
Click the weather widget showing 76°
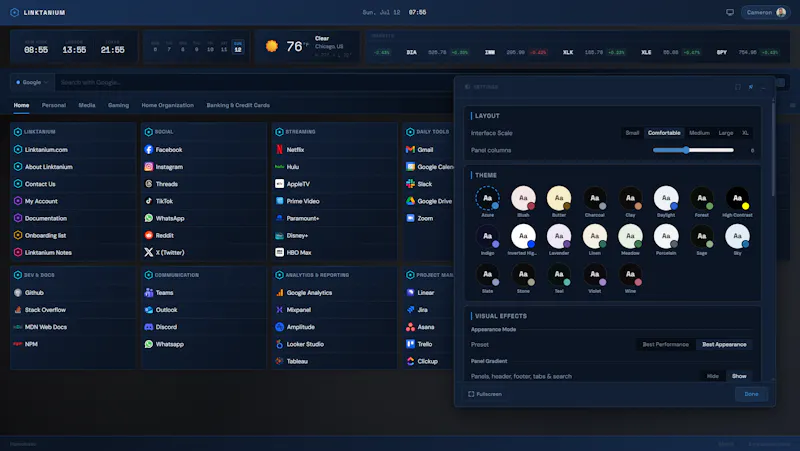[x=308, y=46]
